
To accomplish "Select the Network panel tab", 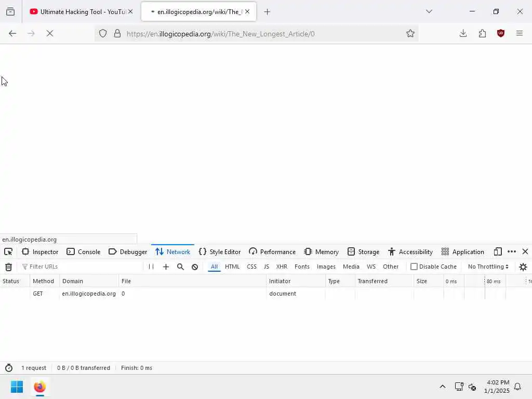I will click(x=172, y=252).
